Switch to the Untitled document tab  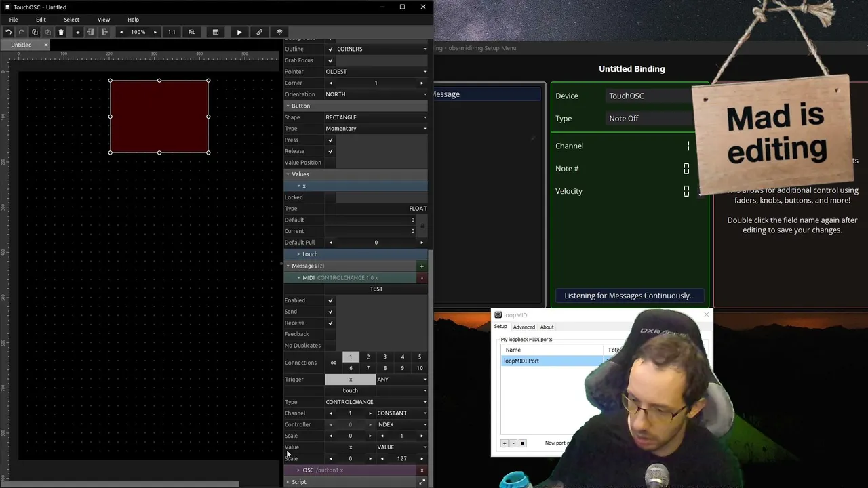point(21,45)
